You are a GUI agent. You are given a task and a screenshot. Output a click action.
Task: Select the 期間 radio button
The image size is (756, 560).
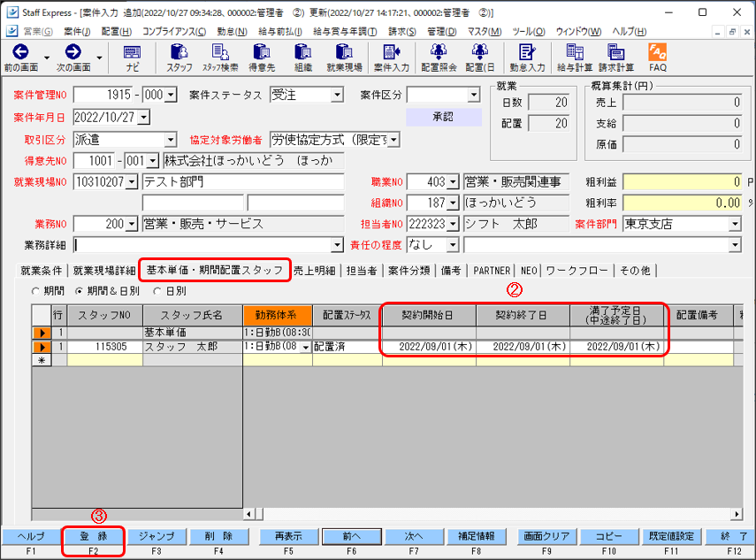(x=35, y=291)
